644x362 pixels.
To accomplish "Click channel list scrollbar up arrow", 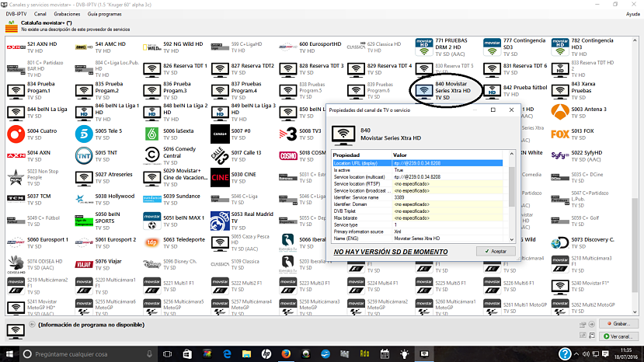I will [635, 40].
